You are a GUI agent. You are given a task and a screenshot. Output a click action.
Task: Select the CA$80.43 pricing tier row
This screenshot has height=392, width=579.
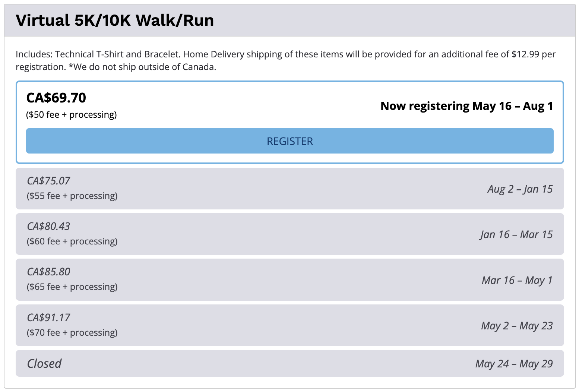coord(289,234)
